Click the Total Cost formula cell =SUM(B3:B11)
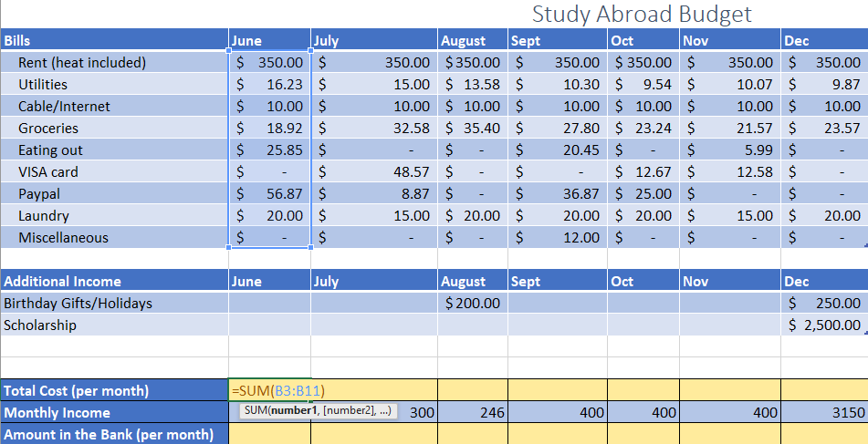 [x=269, y=390]
